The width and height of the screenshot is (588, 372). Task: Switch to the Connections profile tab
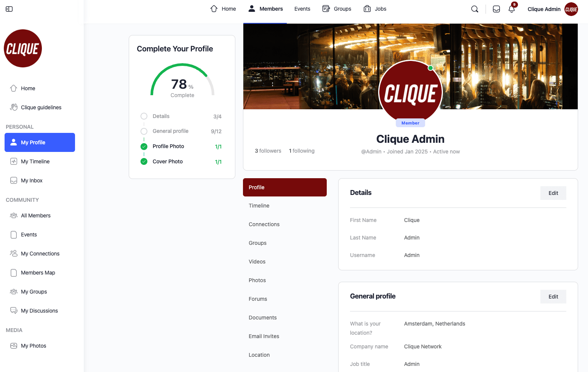pyautogui.click(x=264, y=224)
